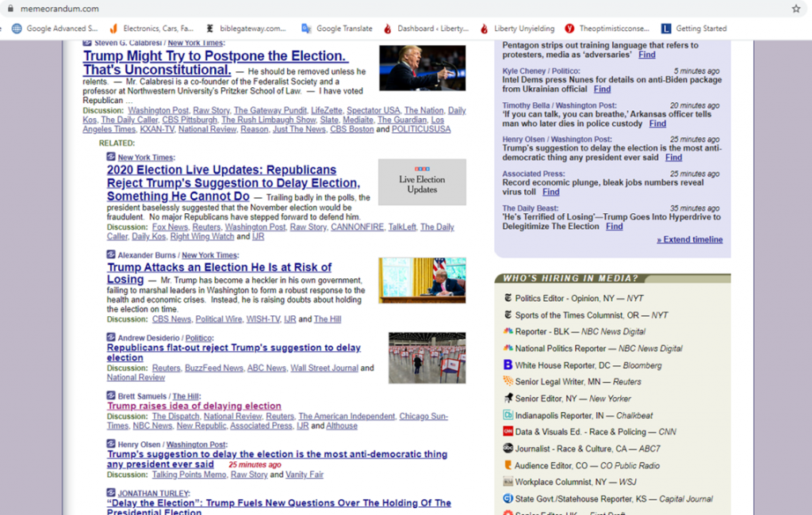Click permalink icon beside Jonathan Turley byline
Image resolution: width=812 pixels, height=515 pixels.
click(x=111, y=492)
